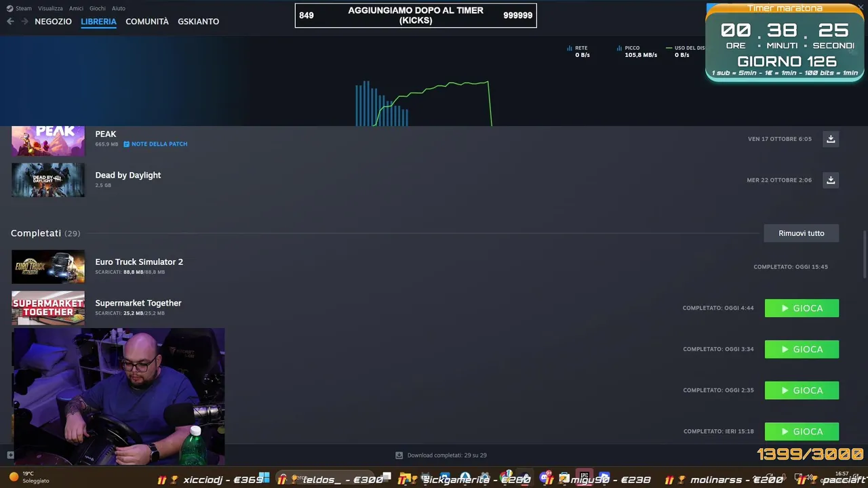Open the GSKIANTO profile tab
This screenshot has height=488, width=868.
click(198, 22)
